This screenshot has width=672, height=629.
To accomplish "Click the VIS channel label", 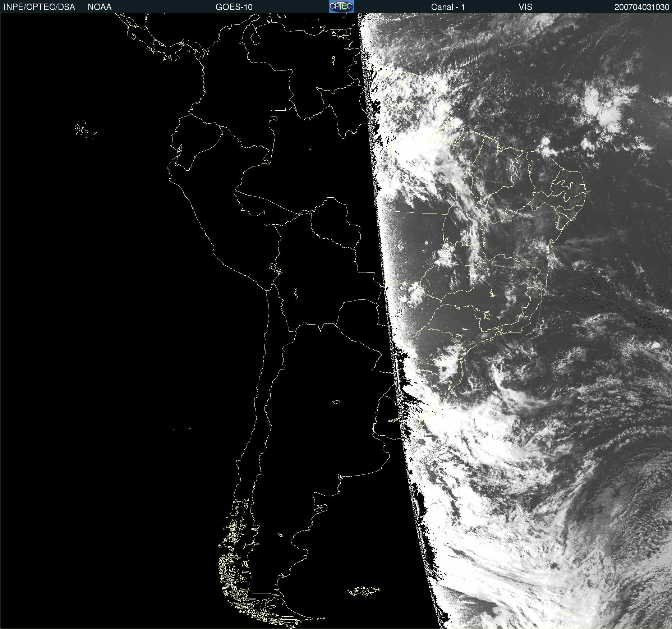I will [525, 7].
